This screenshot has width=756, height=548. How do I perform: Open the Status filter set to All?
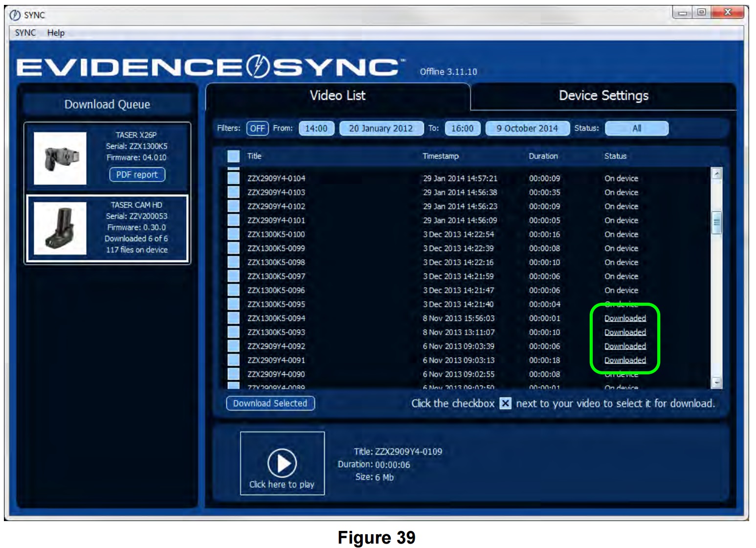638,129
